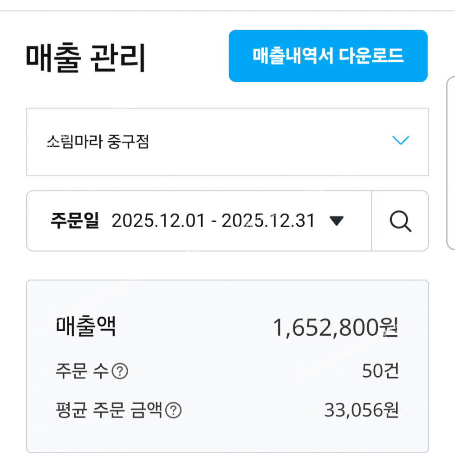Click the magnifier search icon

400,222
